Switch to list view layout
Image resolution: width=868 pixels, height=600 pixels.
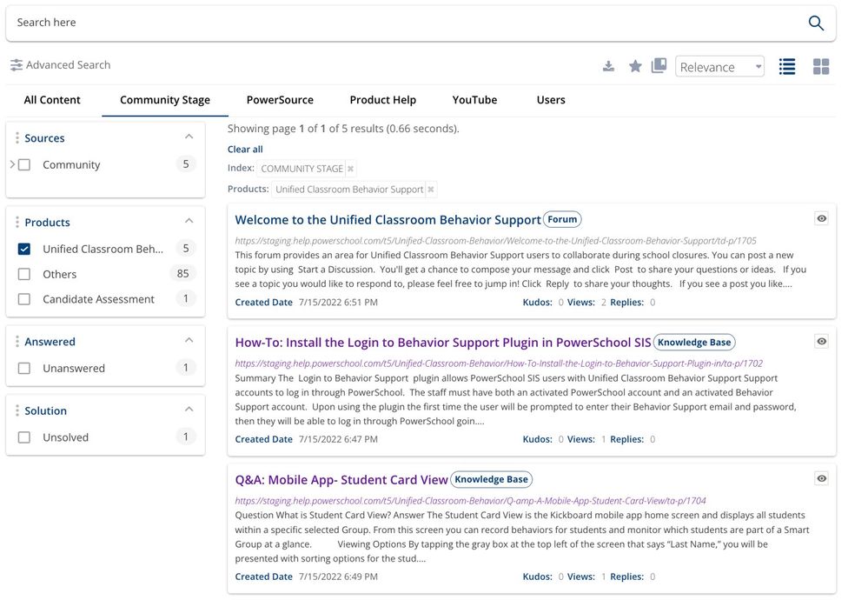click(787, 67)
